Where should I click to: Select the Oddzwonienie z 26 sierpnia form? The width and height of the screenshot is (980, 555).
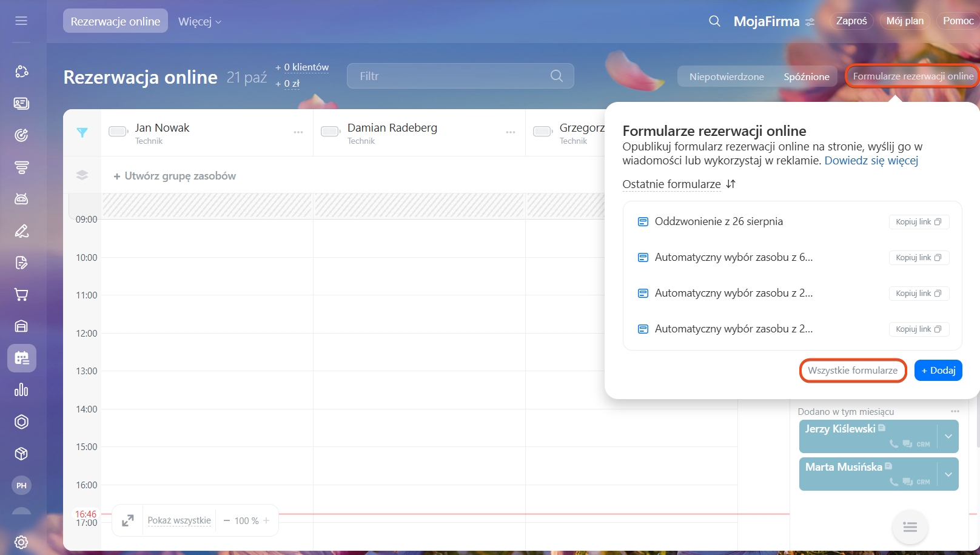(718, 221)
